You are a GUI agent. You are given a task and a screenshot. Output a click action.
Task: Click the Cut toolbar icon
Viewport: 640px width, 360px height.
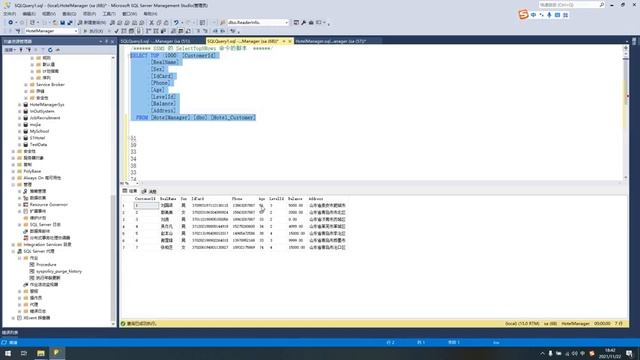coord(151,22)
